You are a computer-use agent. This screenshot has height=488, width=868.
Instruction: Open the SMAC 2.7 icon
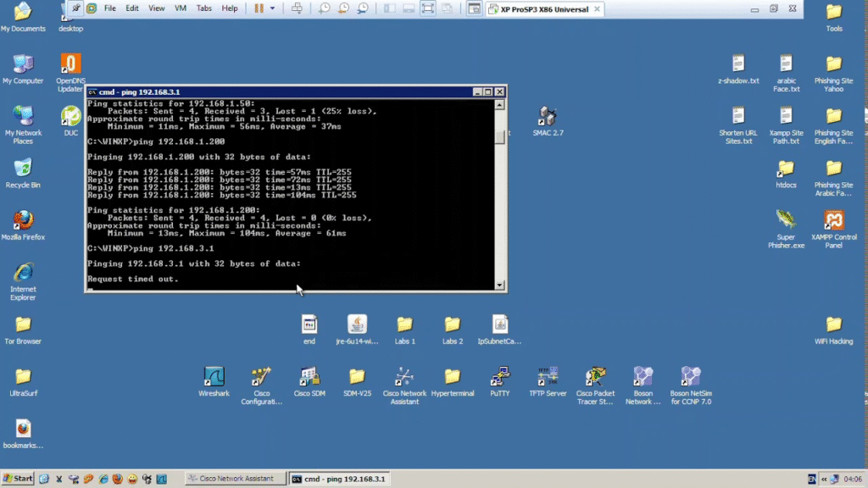pyautogui.click(x=548, y=117)
